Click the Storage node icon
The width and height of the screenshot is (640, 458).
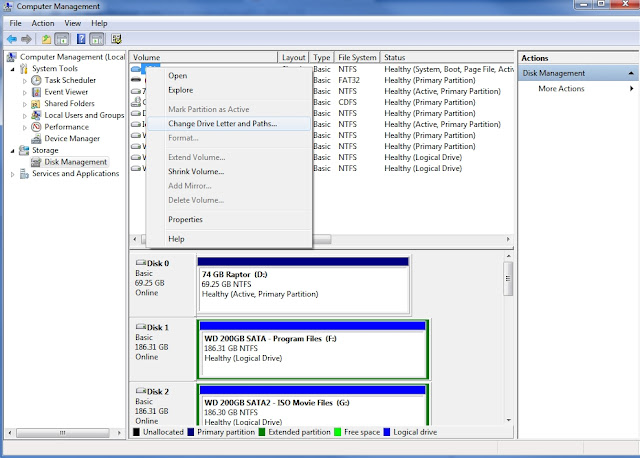tap(24, 150)
